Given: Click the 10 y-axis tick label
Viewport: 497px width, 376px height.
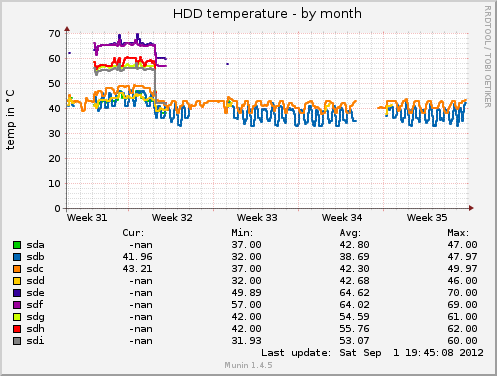Looking at the screenshot, I should point(54,184).
